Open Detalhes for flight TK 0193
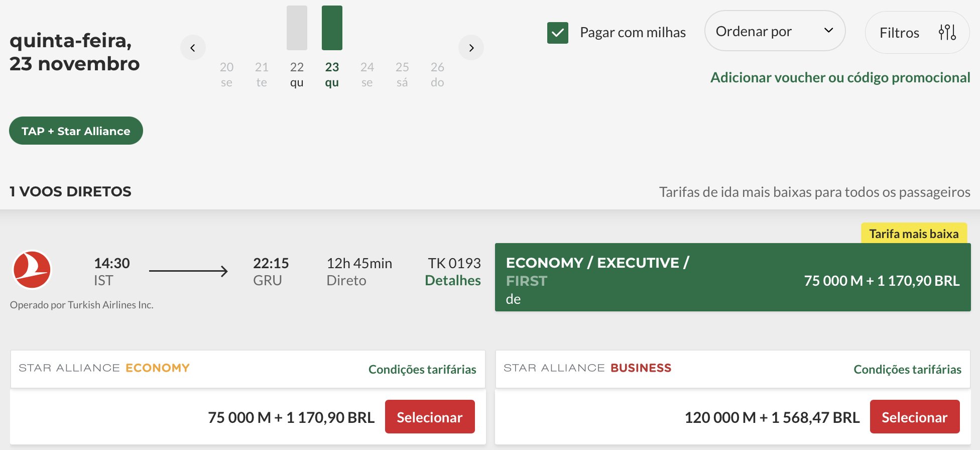The height and width of the screenshot is (450, 980). click(x=453, y=280)
